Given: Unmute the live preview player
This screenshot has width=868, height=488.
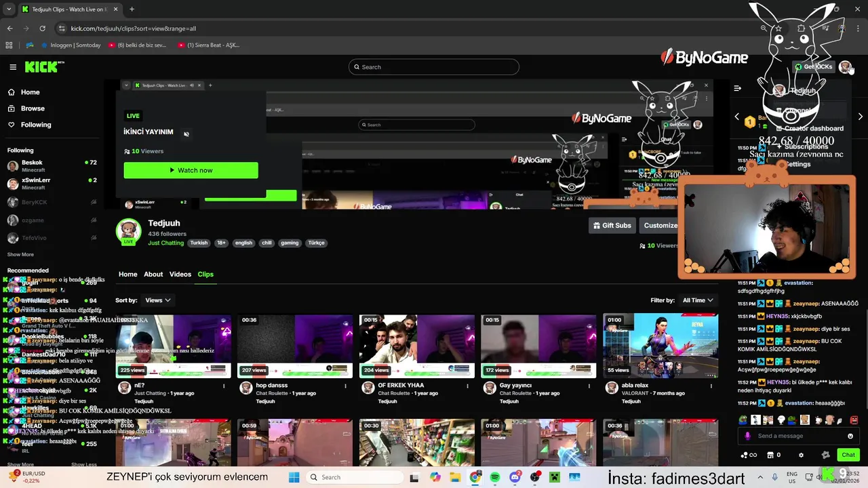Looking at the screenshot, I should pyautogui.click(x=186, y=134).
